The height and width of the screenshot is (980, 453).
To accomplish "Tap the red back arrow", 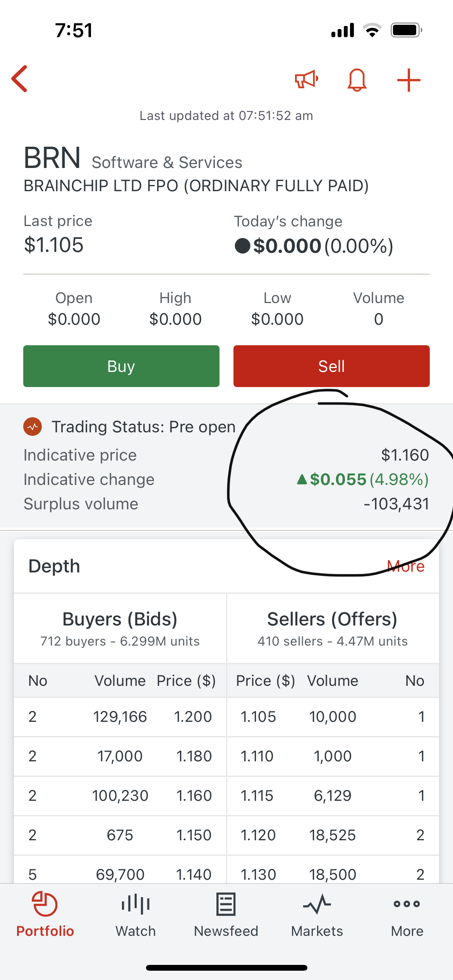I will click(20, 79).
